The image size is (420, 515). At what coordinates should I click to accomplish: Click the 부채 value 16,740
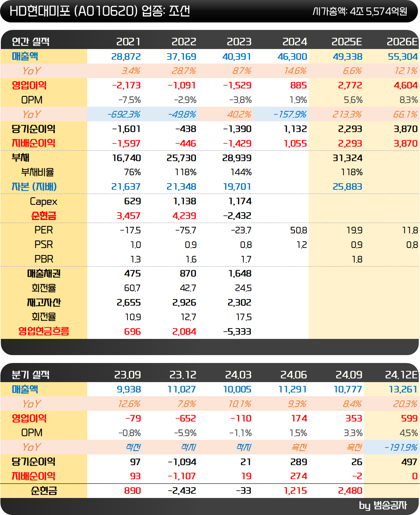click(126, 158)
